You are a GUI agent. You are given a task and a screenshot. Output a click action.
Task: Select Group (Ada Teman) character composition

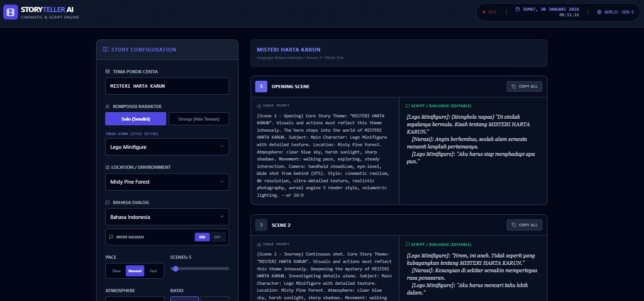click(199, 119)
